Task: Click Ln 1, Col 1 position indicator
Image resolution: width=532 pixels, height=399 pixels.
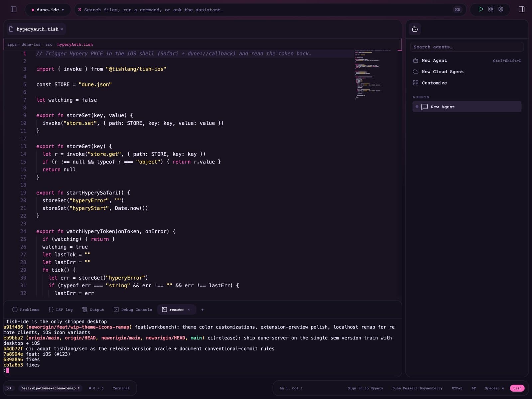Action: (291, 388)
